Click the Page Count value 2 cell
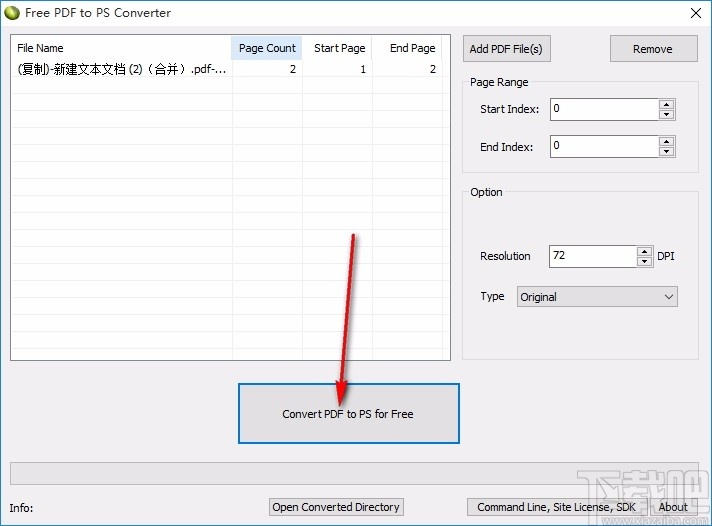Screen dimensions: 712x526 [x=267, y=69]
